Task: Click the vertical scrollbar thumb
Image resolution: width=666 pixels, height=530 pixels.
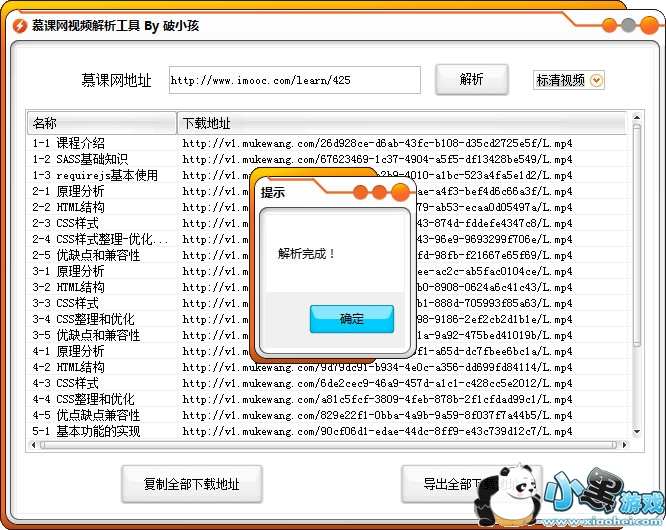Action: click(636, 234)
